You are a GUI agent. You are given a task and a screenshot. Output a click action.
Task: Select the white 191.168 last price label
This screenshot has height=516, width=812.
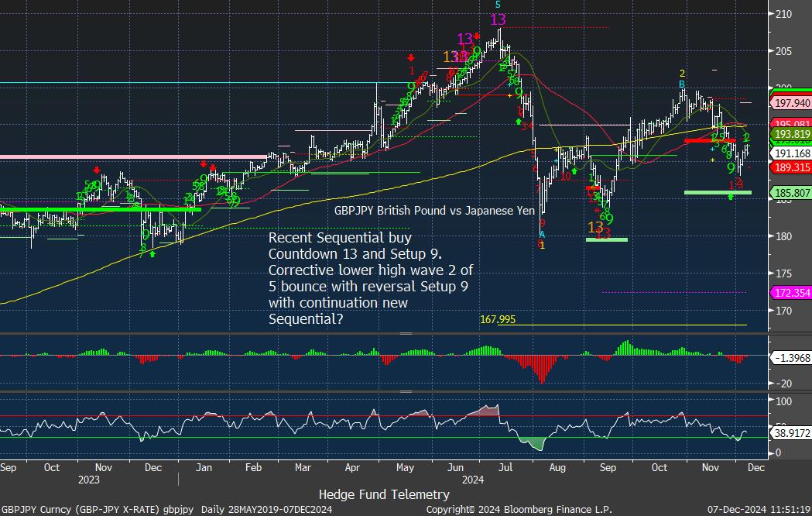[790, 153]
